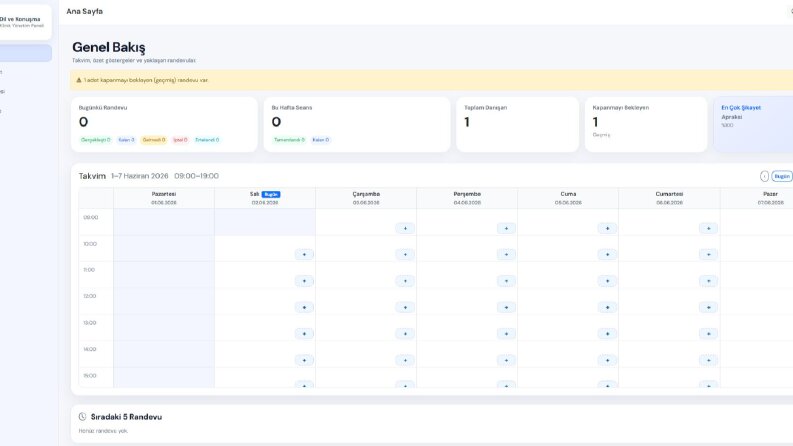
Task: Go to previous week in Takvim
Action: (x=764, y=176)
